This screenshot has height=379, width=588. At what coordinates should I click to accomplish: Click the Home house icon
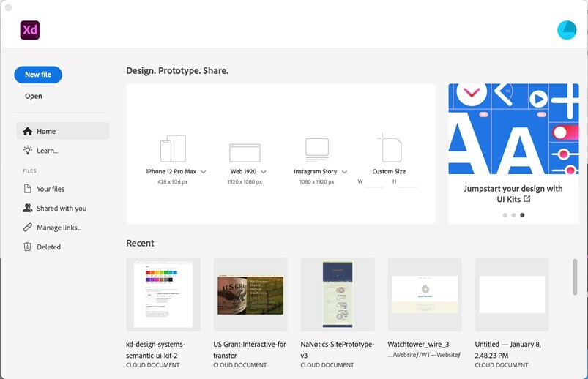[x=28, y=131]
